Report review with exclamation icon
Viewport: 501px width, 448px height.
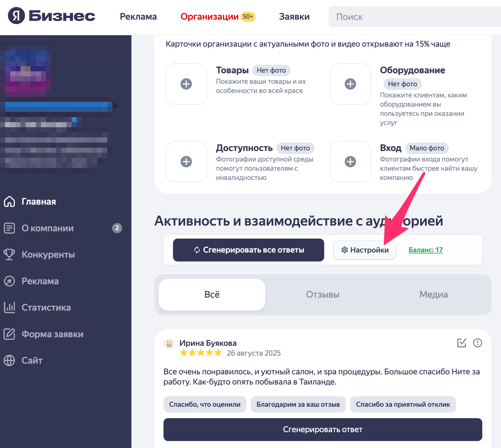tap(478, 343)
